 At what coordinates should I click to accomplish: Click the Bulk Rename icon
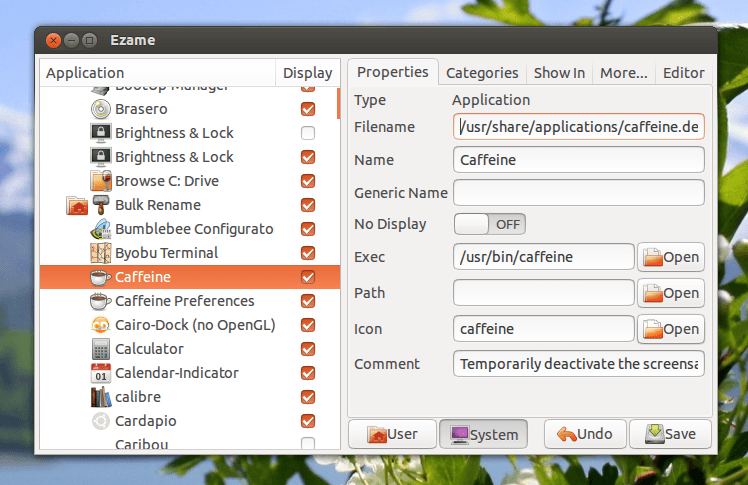point(100,205)
